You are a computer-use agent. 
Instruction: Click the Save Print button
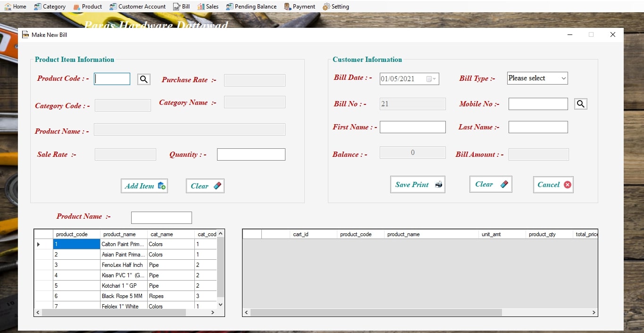(418, 185)
